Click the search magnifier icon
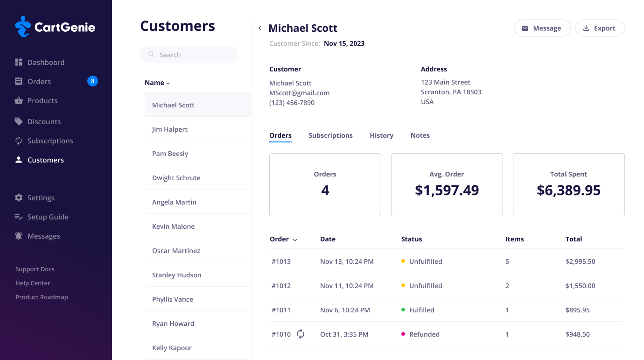The image size is (644, 360). 151,55
